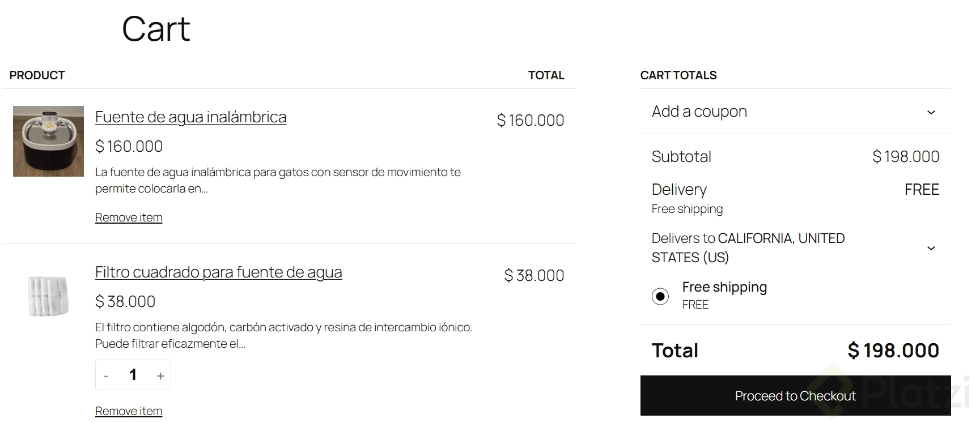Click the Add a coupon label
Viewport: 980px width, 423px height.
tap(699, 112)
